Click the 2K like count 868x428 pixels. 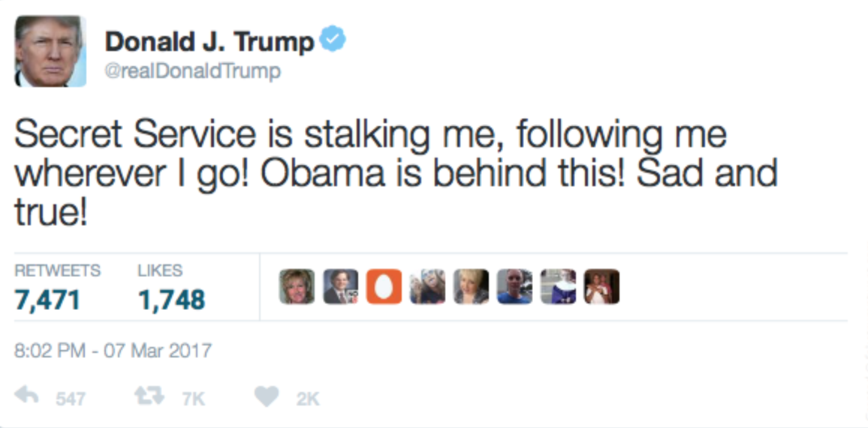point(307,399)
